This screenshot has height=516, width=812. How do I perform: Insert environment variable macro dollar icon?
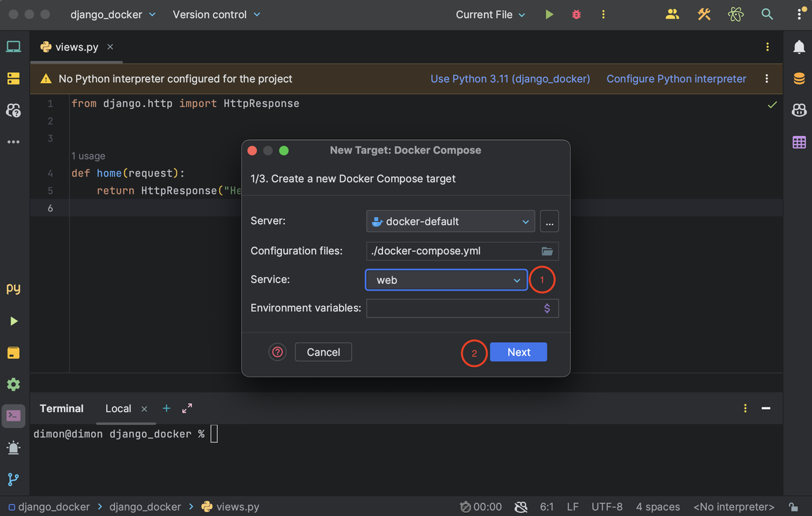click(x=547, y=308)
